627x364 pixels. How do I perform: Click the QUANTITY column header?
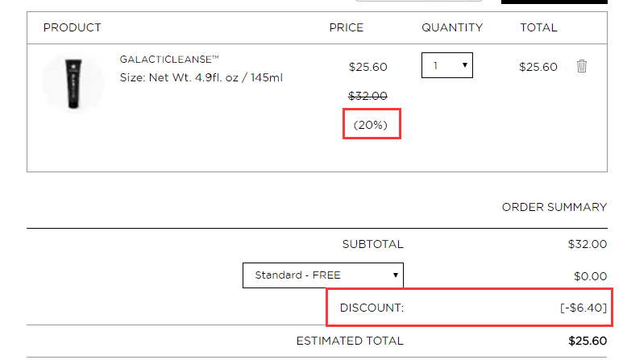(x=452, y=27)
